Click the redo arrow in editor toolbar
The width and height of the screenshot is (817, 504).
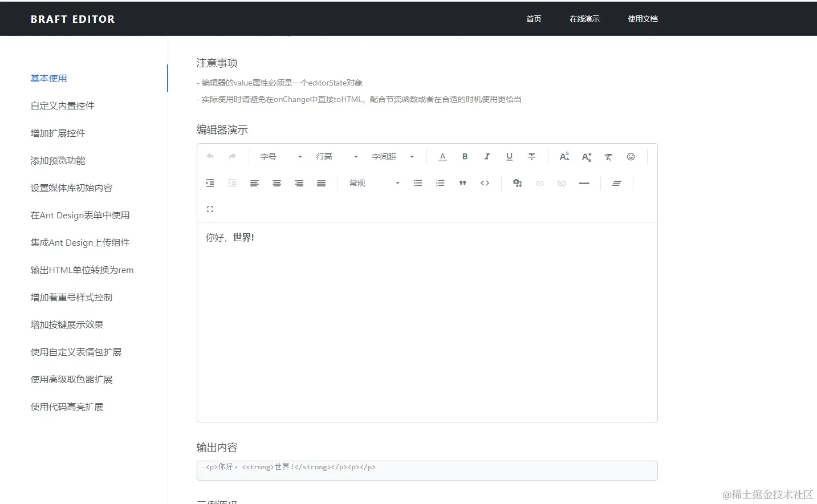pyautogui.click(x=232, y=157)
